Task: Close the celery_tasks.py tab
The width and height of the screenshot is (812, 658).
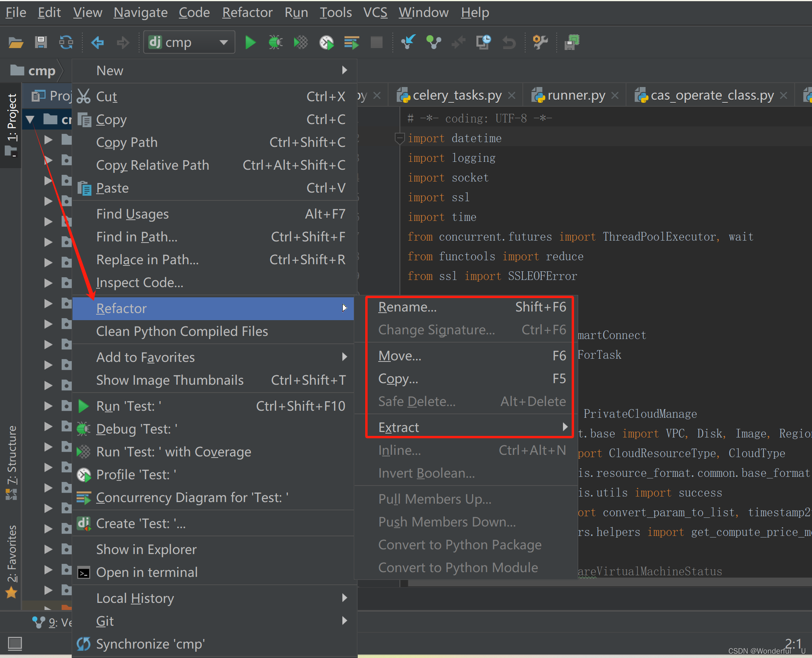Action: [512, 96]
